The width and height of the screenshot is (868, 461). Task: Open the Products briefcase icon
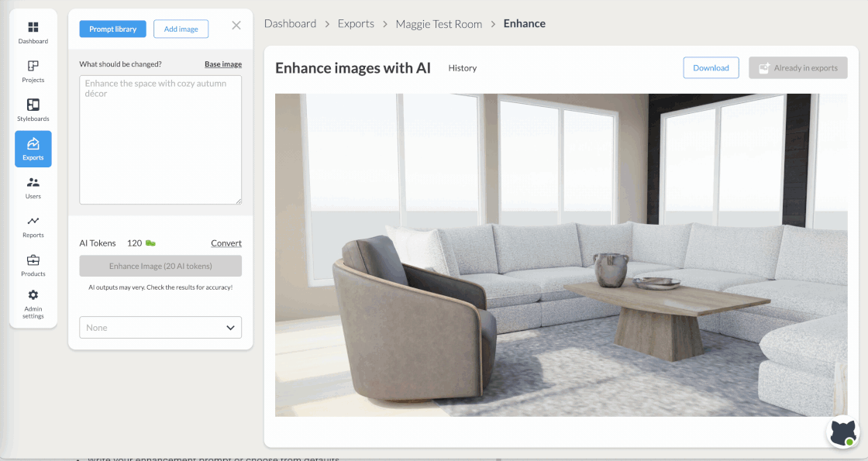tap(33, 265)
